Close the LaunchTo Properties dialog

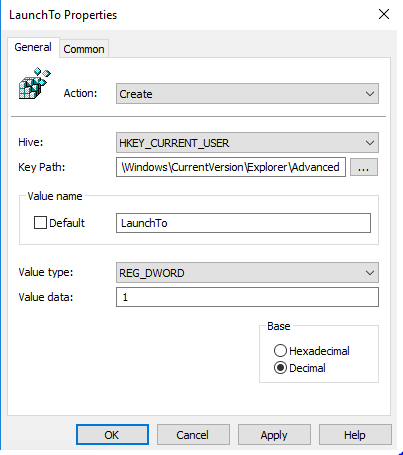click(384, 14)
